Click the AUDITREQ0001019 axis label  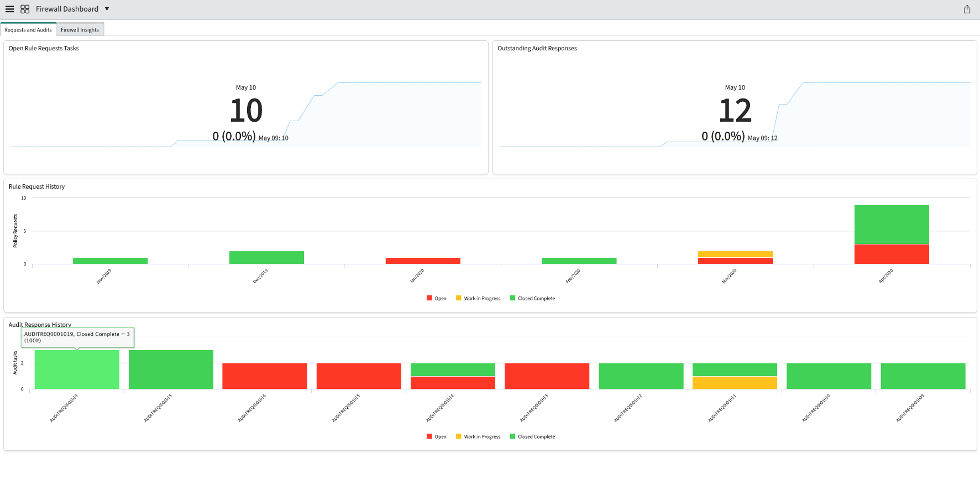tap(64, 409)
